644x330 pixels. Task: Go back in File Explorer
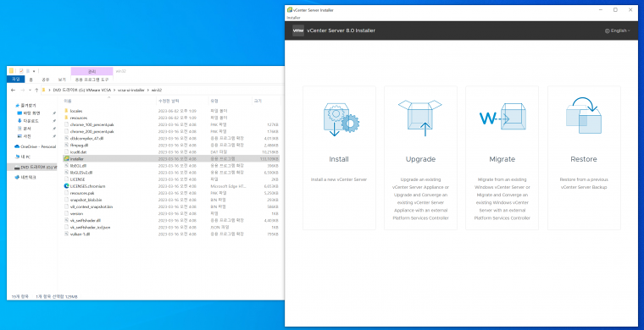point(14,90)
